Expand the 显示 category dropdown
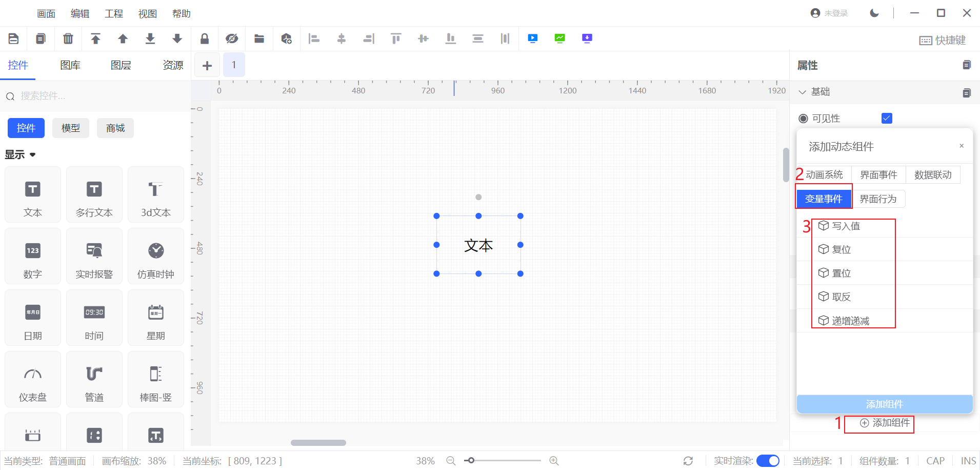This screenshot has width=980, height=470. click(x=33, y=154)
